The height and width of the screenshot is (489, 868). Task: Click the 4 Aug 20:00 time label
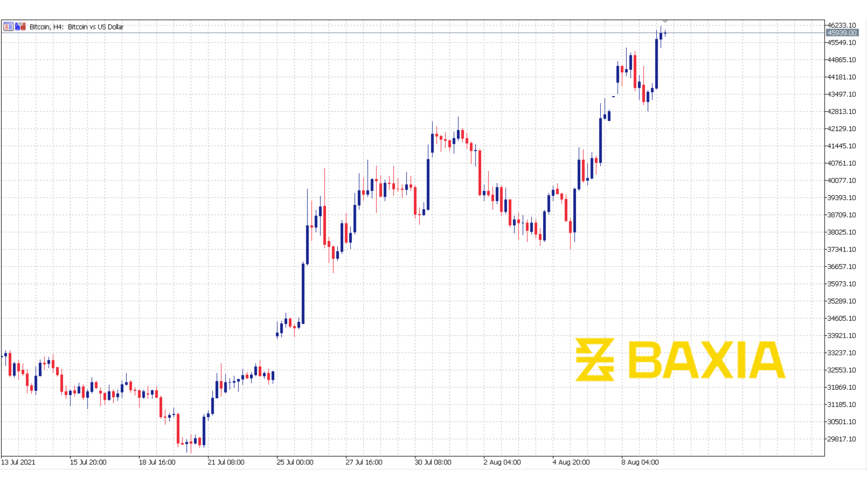(571, 462)
